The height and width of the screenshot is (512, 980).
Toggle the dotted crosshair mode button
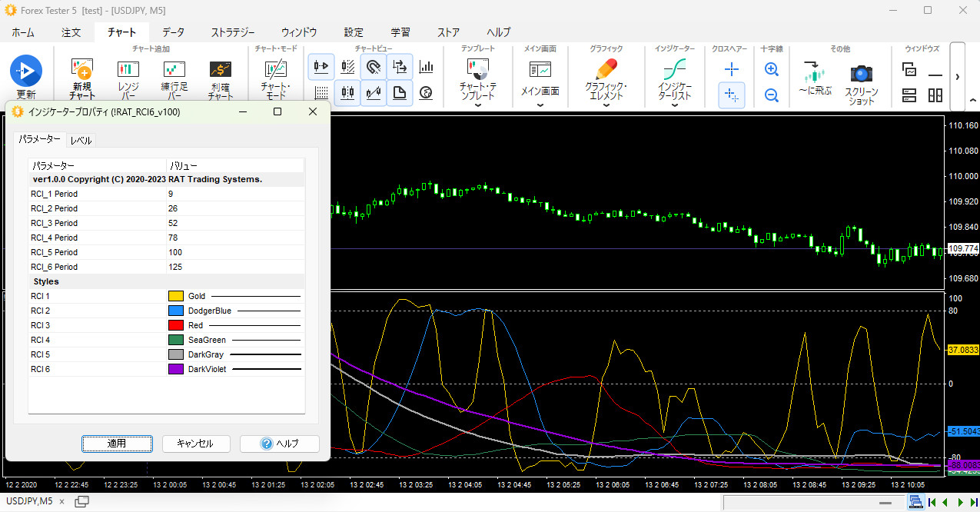[x=732, y=95]
